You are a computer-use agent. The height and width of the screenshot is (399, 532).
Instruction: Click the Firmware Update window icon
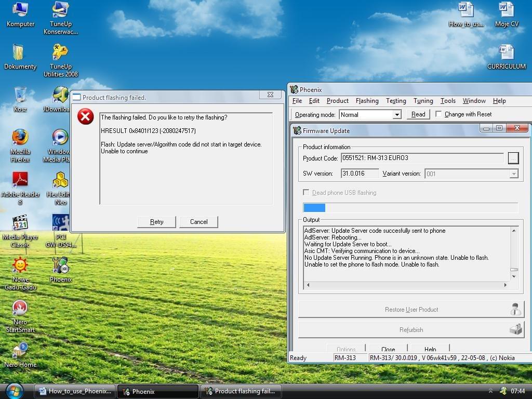tap(297, 130)
